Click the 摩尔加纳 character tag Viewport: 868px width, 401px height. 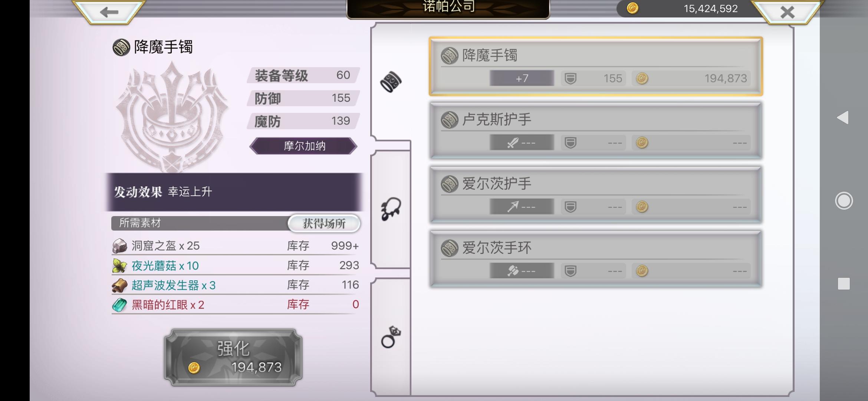click(303, 146)
